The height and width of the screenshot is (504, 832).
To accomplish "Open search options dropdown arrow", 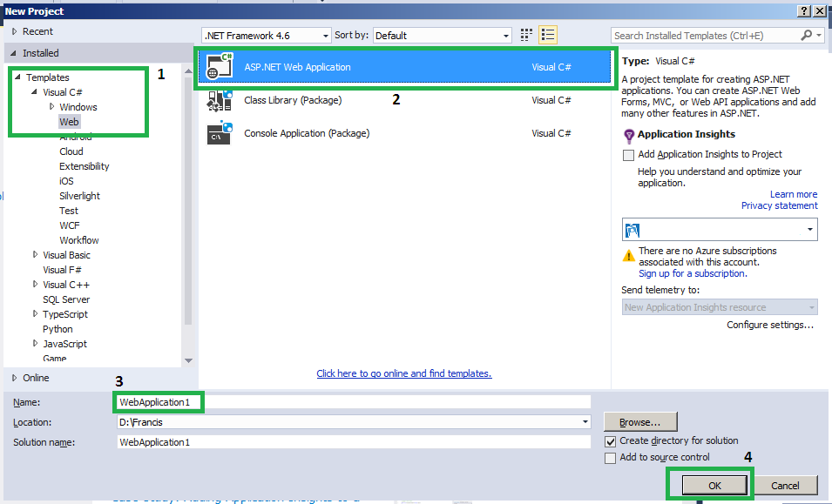I will [x=819, y=35].
